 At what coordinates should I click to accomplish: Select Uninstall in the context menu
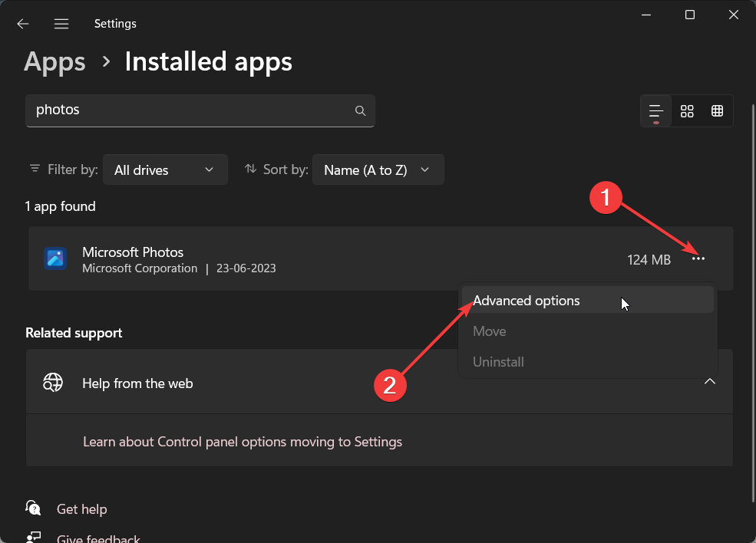pos(588,362)
